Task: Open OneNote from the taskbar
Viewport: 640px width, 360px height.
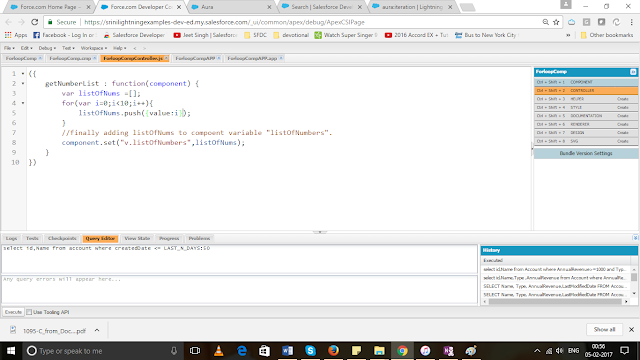Action: tap(448, 351)
